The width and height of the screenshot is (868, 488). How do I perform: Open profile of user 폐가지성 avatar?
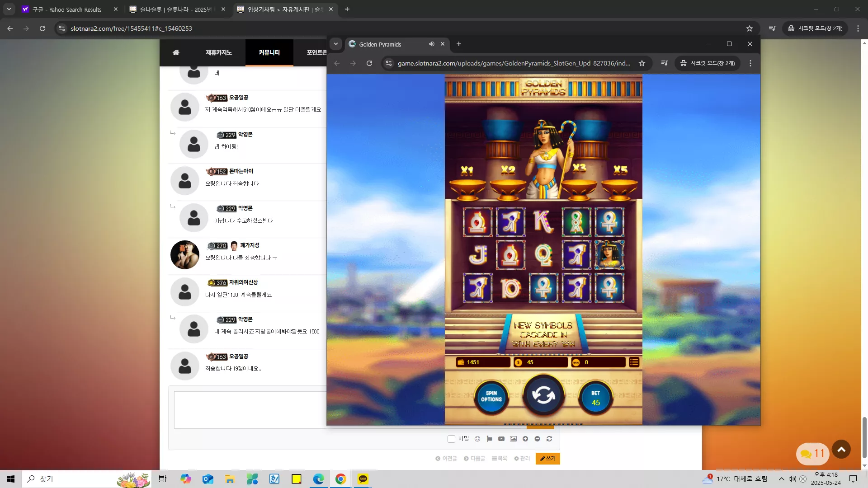pos(185,255)
